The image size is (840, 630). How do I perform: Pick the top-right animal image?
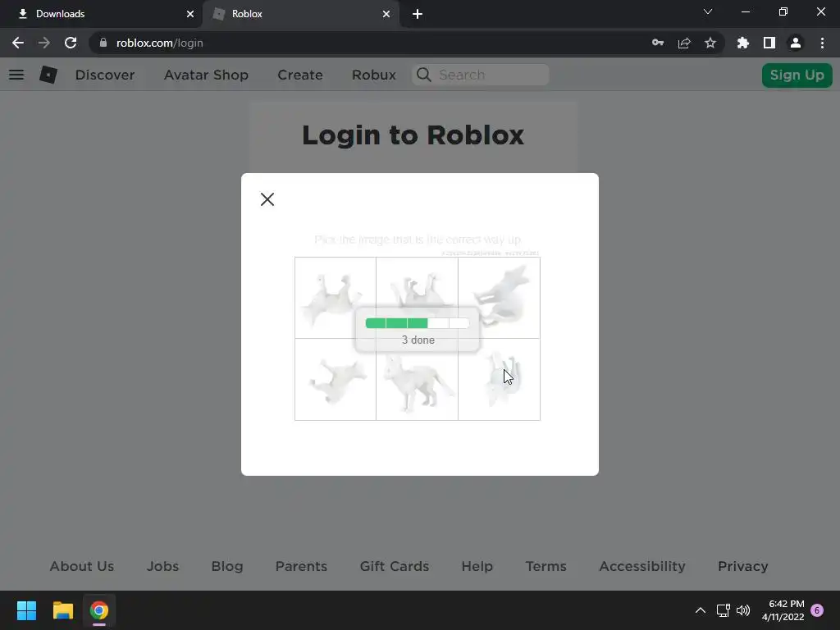(x=499, y=298)
